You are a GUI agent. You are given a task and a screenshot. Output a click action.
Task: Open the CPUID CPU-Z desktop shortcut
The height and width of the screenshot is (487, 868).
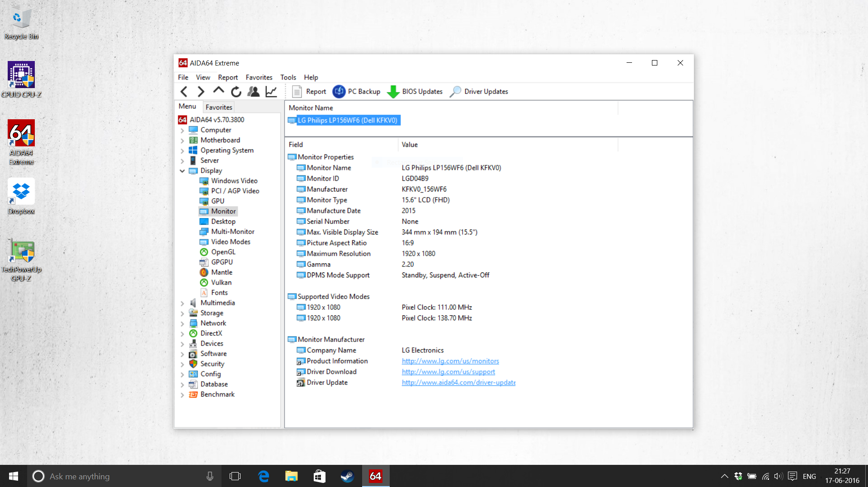(21, 80)
